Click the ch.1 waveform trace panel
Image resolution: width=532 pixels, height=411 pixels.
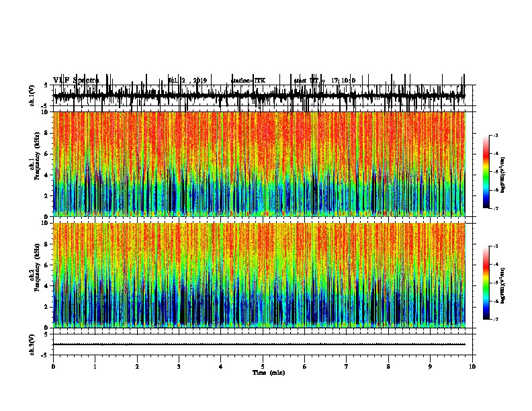pos(263,95)
